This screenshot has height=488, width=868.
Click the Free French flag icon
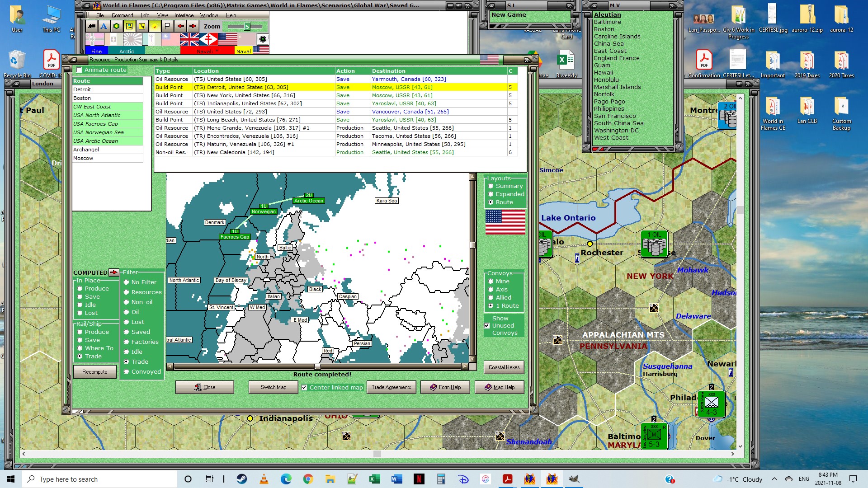pos(208,39)
